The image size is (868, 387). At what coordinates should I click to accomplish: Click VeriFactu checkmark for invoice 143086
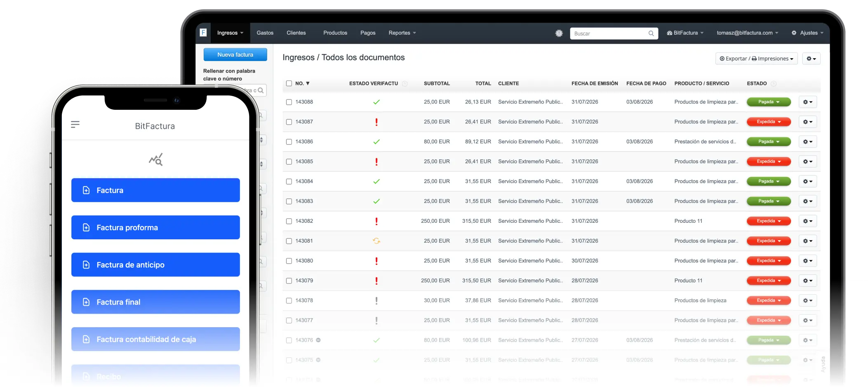coord(376,142)
